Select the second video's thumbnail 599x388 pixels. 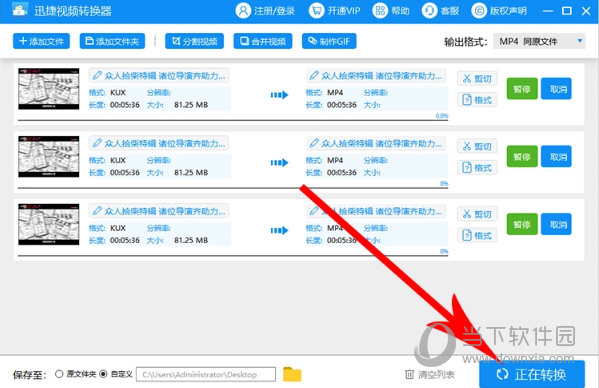[x=49, y=157]
